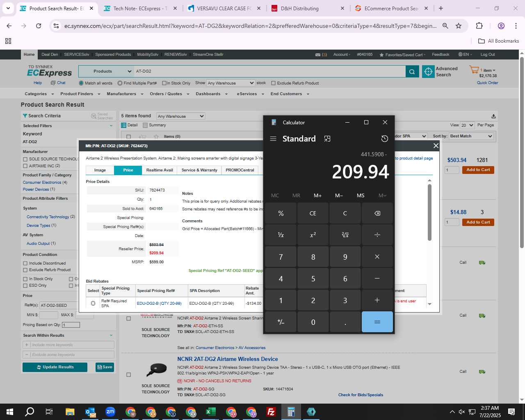Expand Categories menu

[x=39, y=94]
